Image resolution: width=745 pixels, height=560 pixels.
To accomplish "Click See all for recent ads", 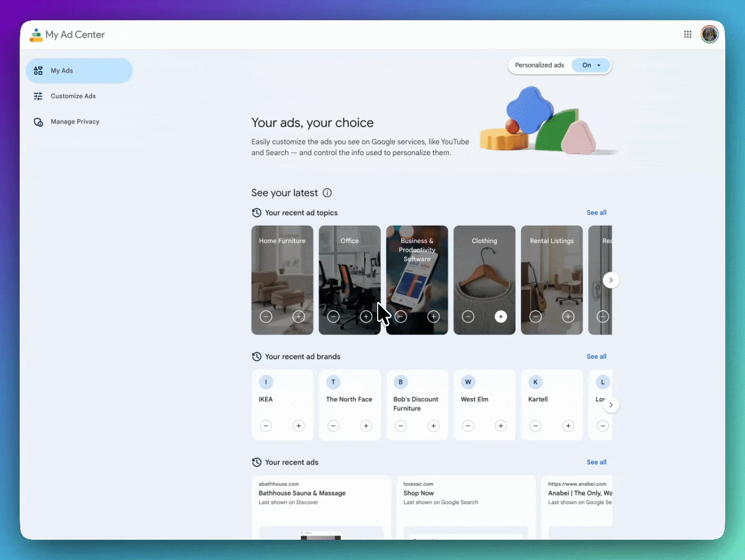I will [x=596, y=462].
